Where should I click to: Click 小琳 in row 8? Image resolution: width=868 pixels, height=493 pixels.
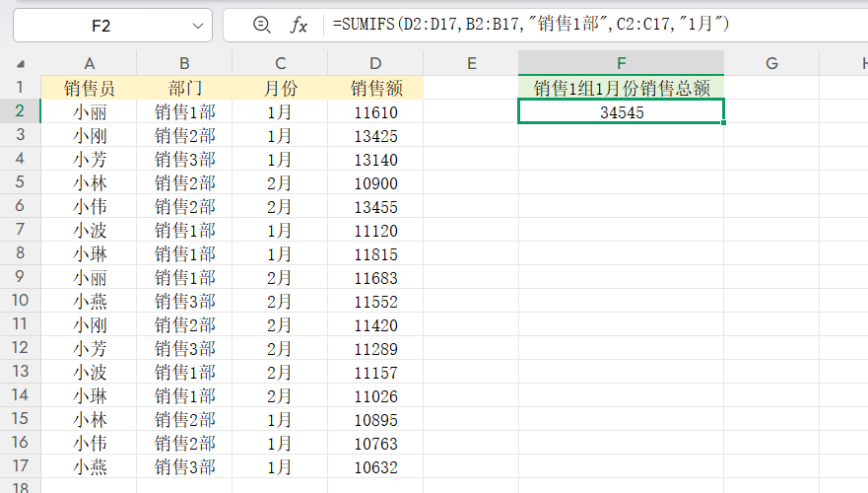[x=89, y=254]
